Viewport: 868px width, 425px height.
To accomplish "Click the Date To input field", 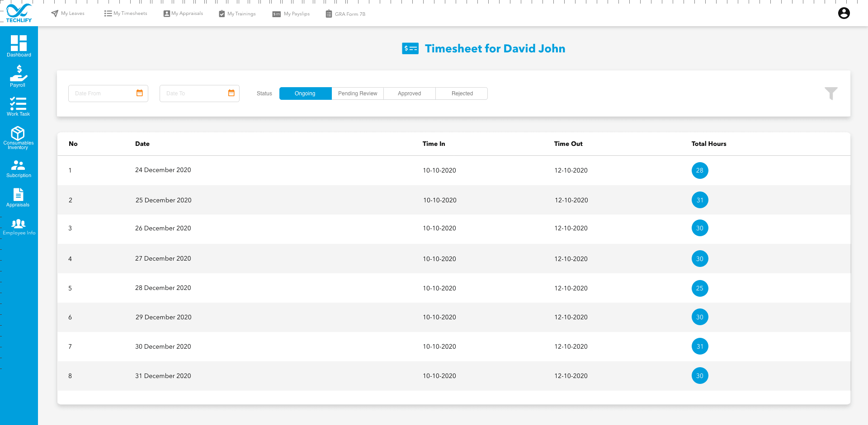I will point(199,93).
